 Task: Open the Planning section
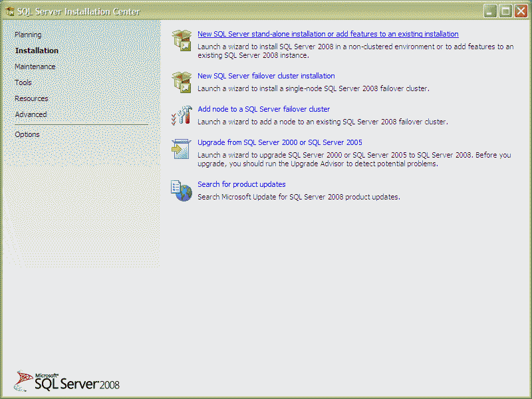point(28,35)
